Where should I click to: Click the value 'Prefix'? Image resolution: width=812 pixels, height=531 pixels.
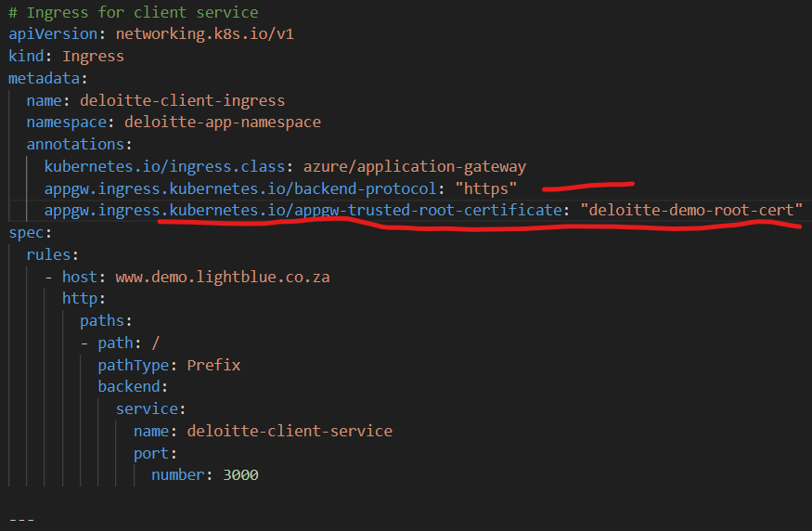(213, 365)
